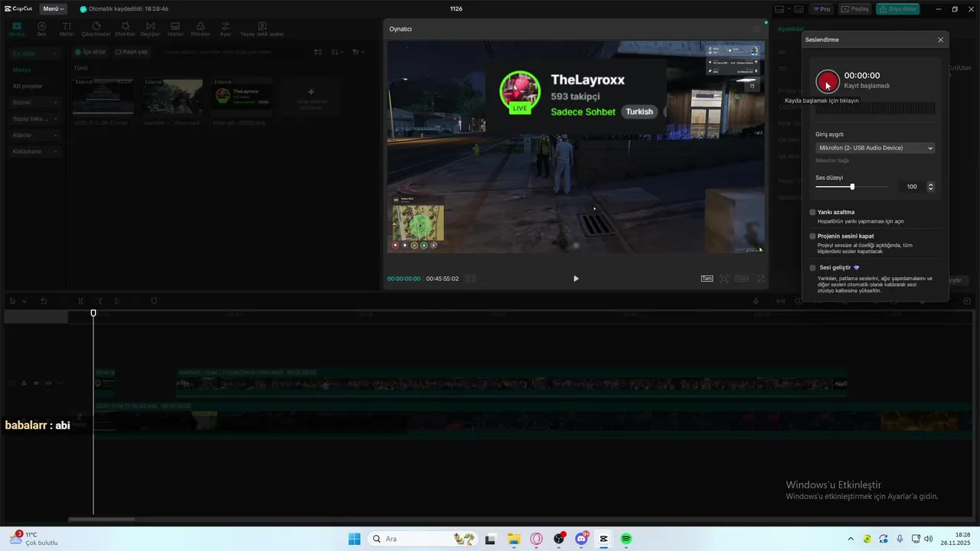Expand the Alanlar sidebar section
The image size is (980, 551).
pos(34,135)
